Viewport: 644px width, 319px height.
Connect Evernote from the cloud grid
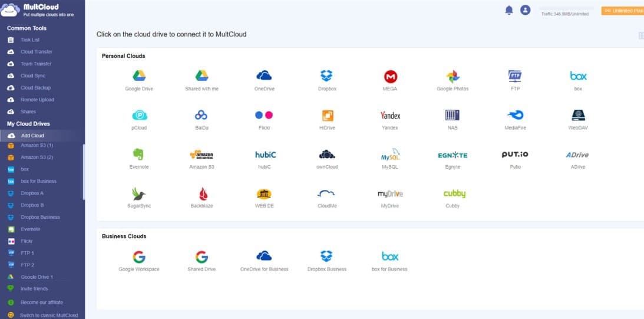(139, 159)
